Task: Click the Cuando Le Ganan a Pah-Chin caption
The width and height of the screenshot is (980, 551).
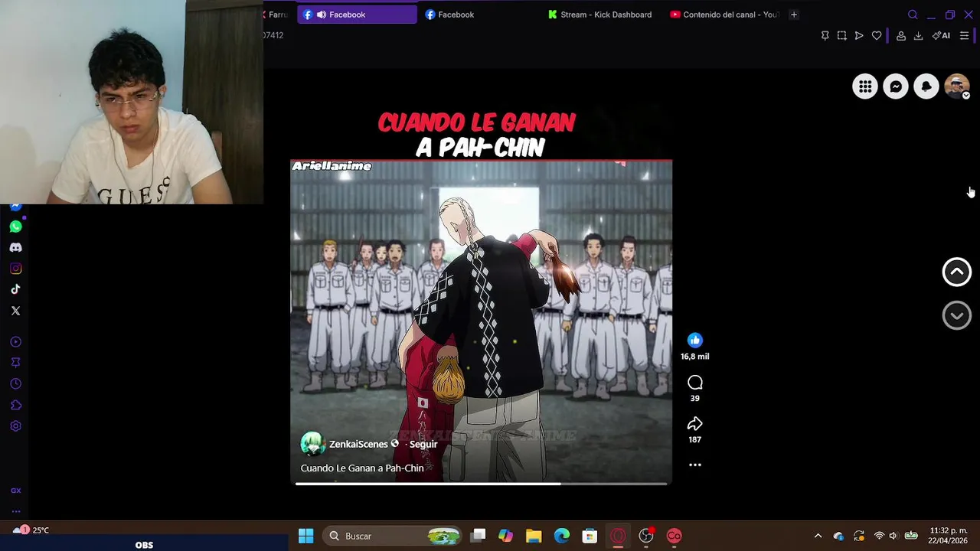Action: pyautogui.click(x=362, y=468)
